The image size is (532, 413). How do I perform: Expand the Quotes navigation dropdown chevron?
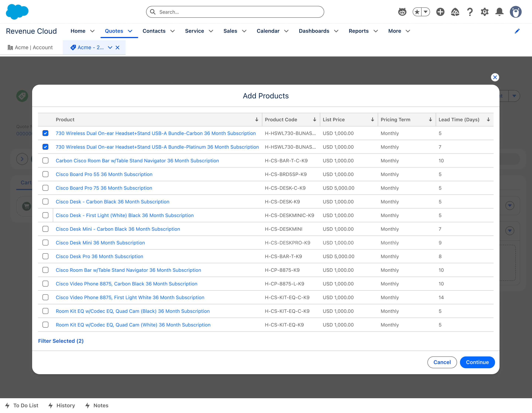coord(130,31)
